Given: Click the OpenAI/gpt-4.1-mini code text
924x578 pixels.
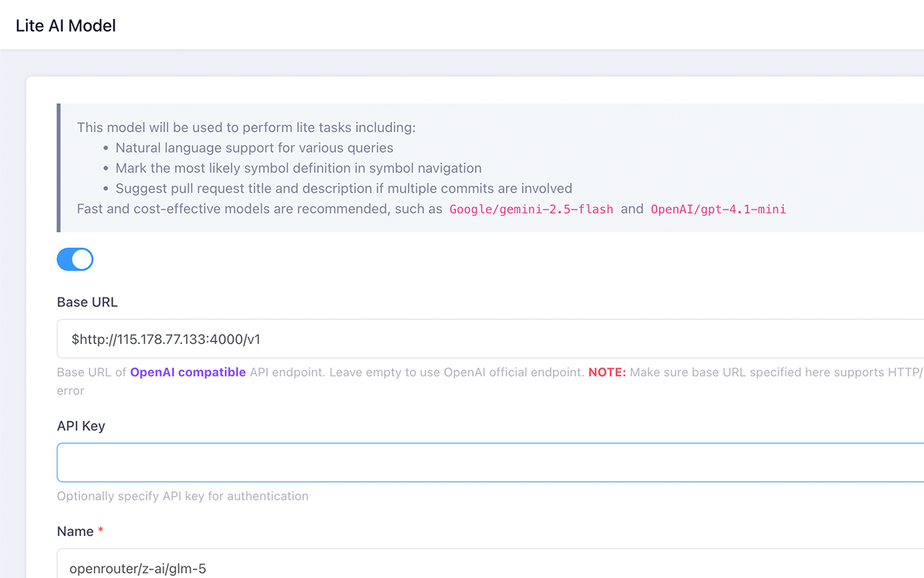Looking at the screenshot, I should (718, 210).
